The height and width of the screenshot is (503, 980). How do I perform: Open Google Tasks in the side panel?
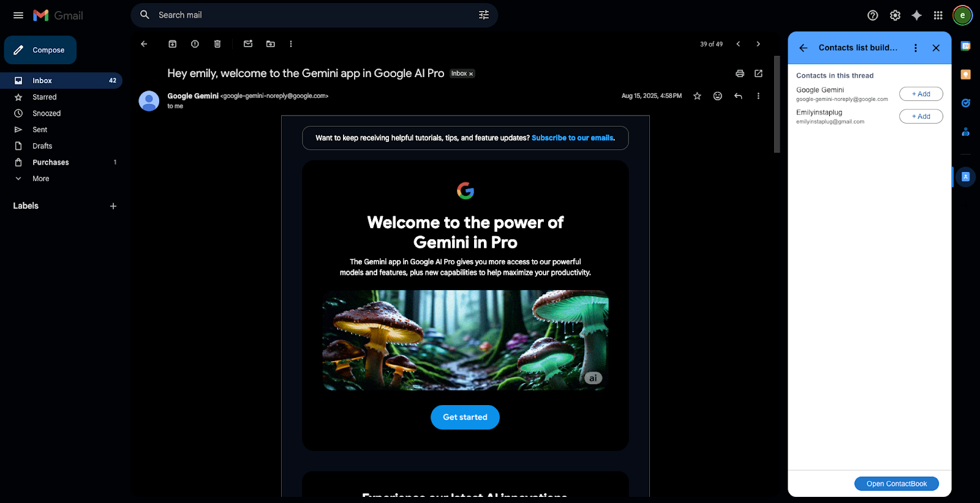pyautogui.click(x=965, y=103)
